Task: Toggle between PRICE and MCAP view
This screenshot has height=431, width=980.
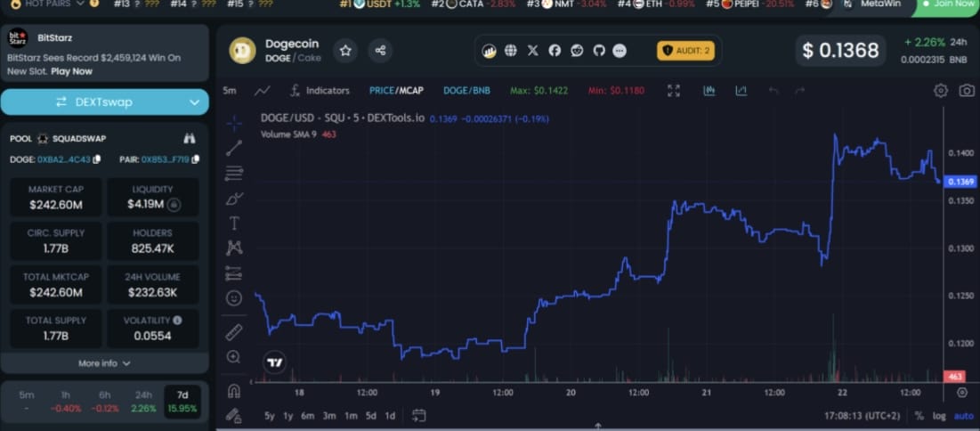Action: pos(396,91)
